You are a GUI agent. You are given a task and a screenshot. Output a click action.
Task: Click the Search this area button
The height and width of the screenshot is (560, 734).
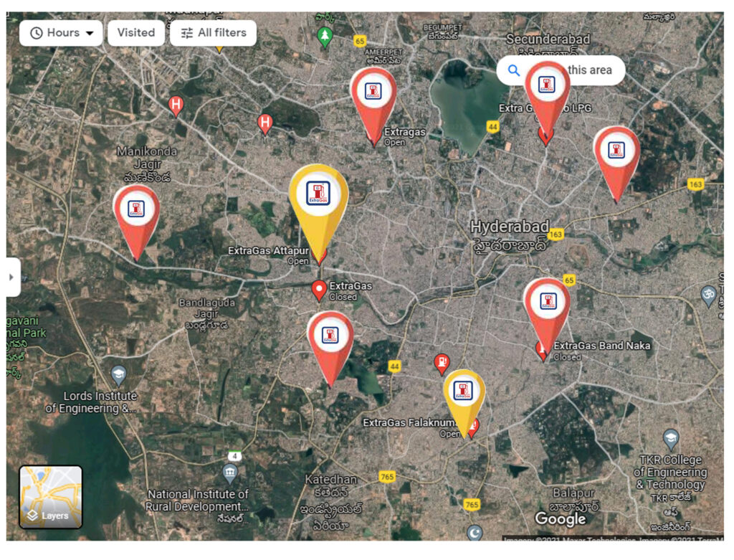pos(561,70)
